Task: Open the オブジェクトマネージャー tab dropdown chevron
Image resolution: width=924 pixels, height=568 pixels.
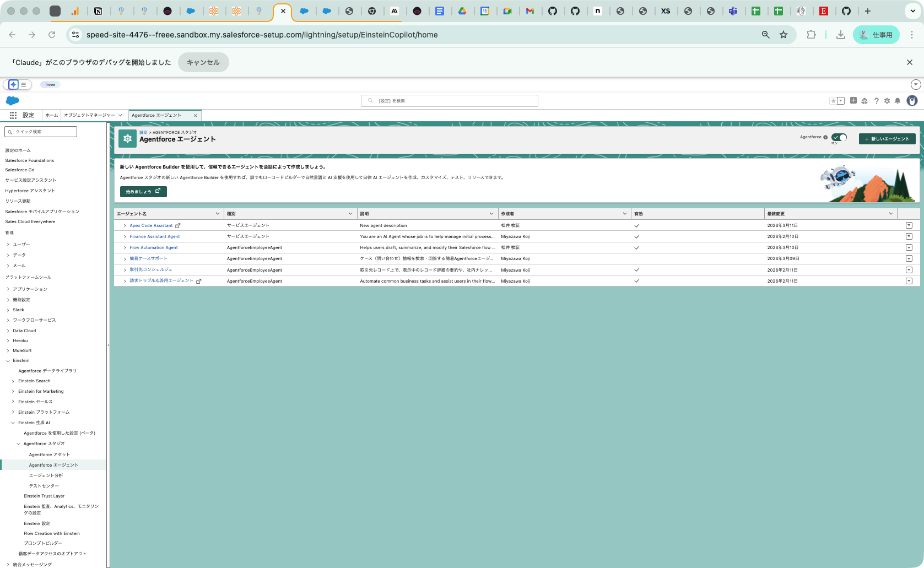Action: [x=120, y=115]
